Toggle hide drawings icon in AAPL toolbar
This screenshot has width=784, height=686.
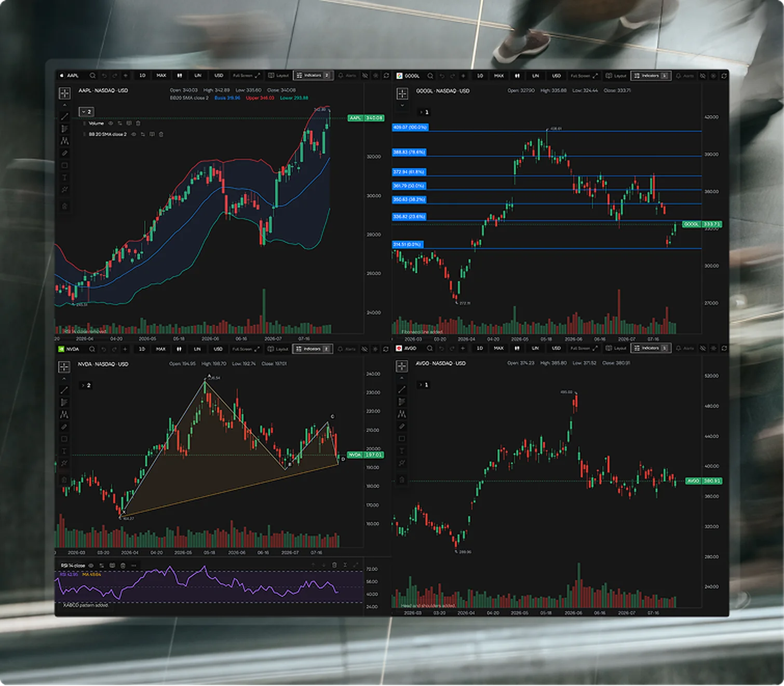[x=365, y=75]
